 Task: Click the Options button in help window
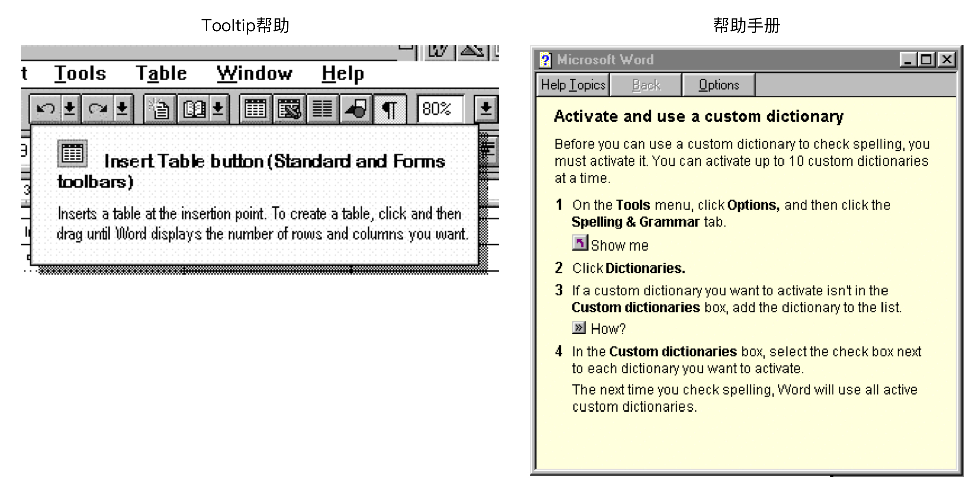[x=719, y=85]
